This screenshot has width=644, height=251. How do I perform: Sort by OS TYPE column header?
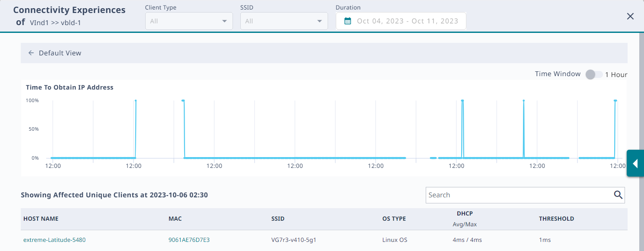click(x=394, y=219)
